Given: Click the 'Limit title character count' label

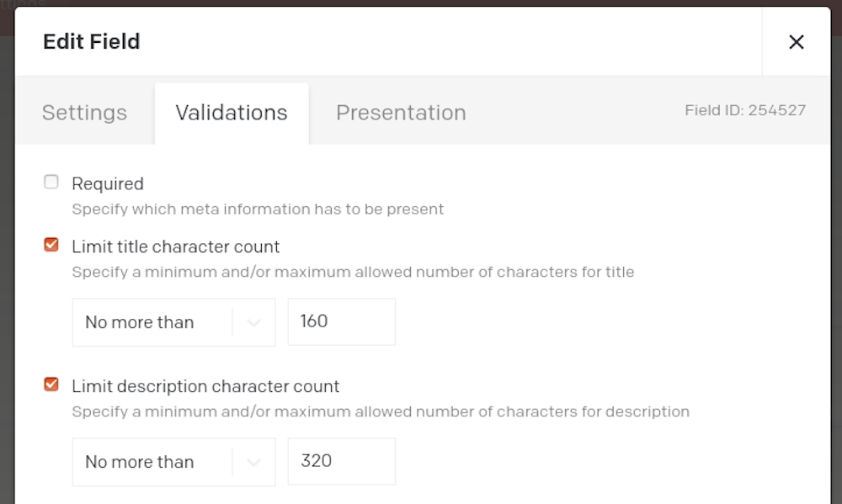Looking at the screenshot, I should pyautogui.click(x=176, y=247).
